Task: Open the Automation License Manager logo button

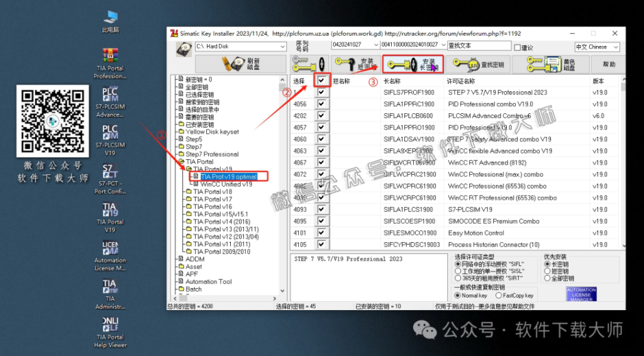Action: click(x=581, y=294)
